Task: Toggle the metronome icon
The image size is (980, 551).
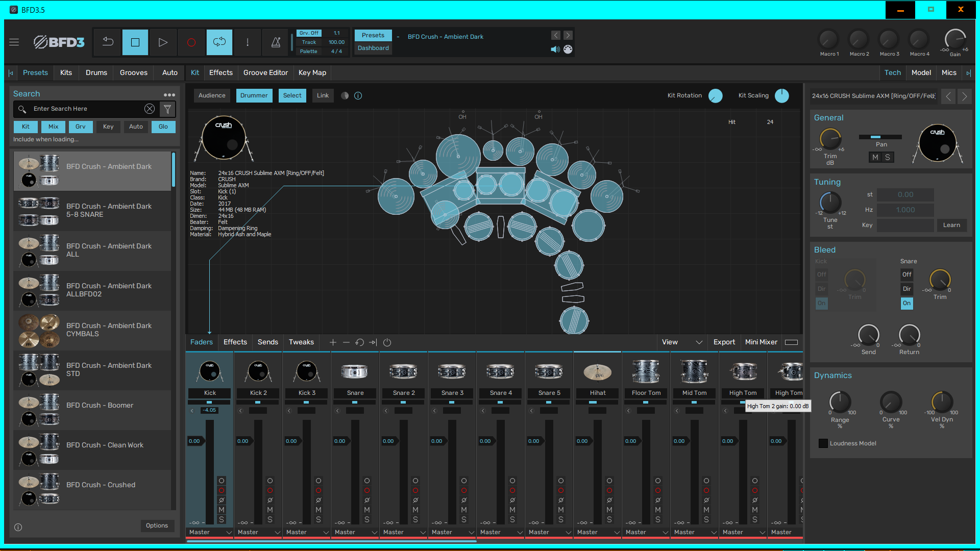Action: click(x=276, y=42)
